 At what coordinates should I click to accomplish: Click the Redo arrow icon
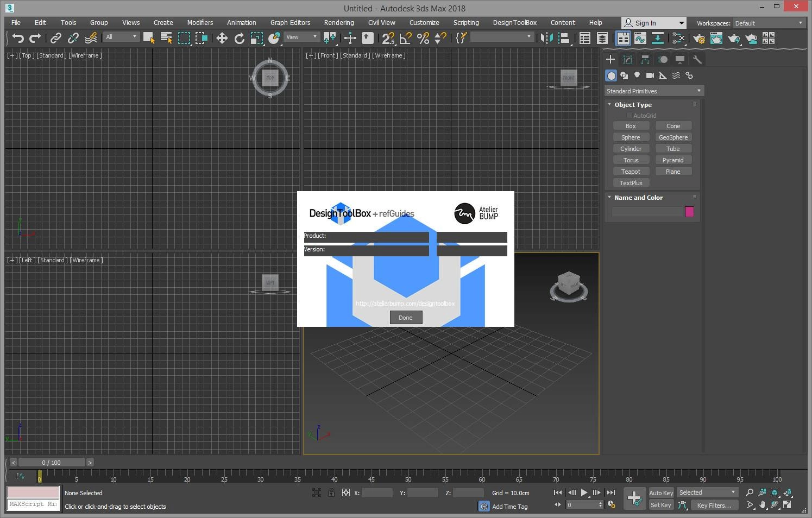[x=35, y=38]
